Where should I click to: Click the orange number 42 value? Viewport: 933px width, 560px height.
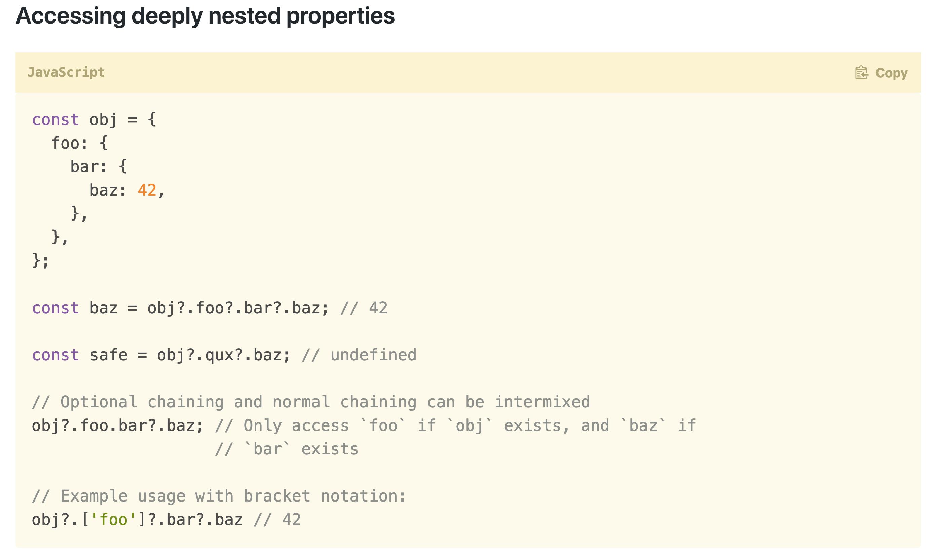pyautogui.click(x=147, y=190)
